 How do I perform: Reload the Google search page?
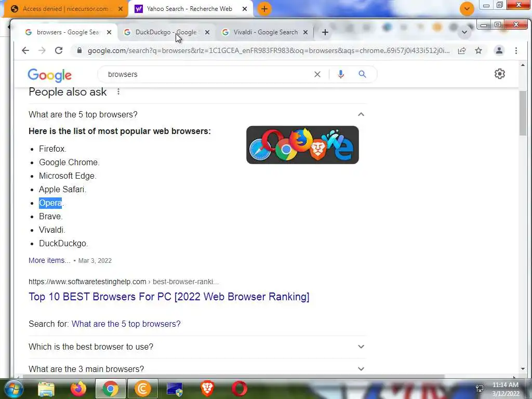(59, 50)
